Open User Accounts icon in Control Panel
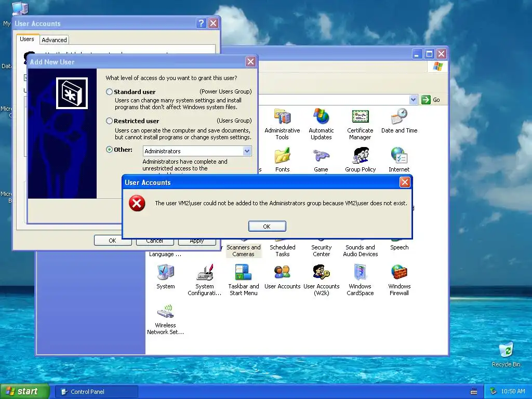 [282, 276]
